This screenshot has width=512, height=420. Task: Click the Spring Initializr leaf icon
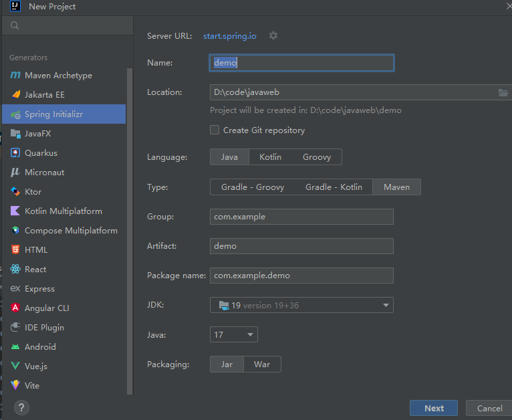15,114
